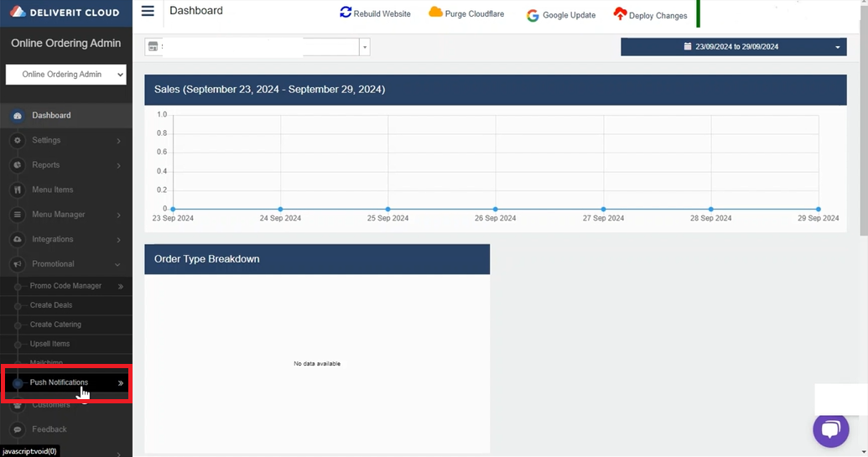The image size is (868, 457).
Task: Click the Online Ordering Admin sidebar title
Action: coord(66,43)
